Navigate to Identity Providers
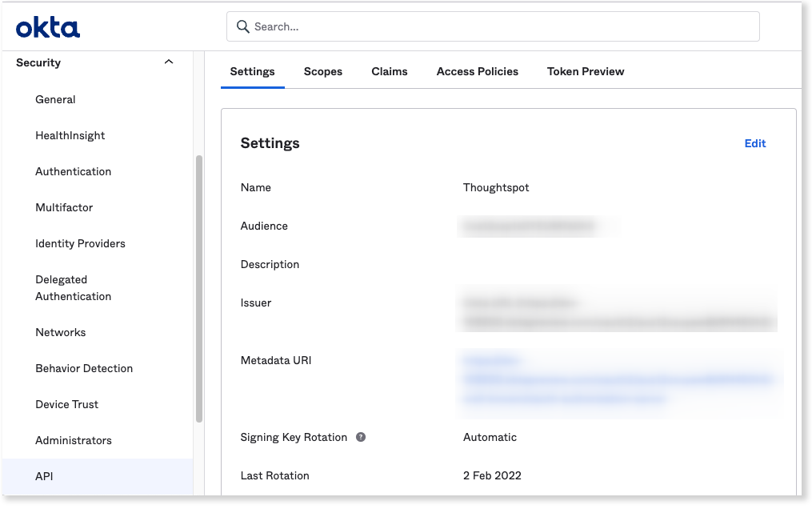812x509 pixels. (80, 243)
